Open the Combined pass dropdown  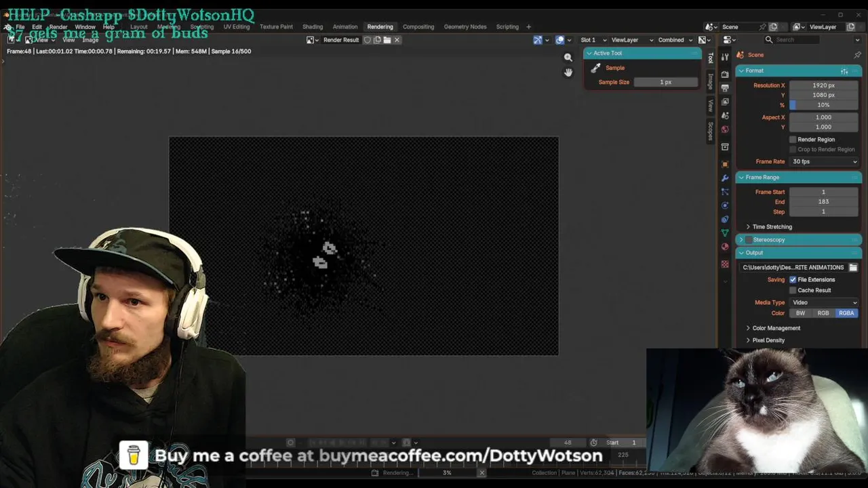[x=675, y=40]
